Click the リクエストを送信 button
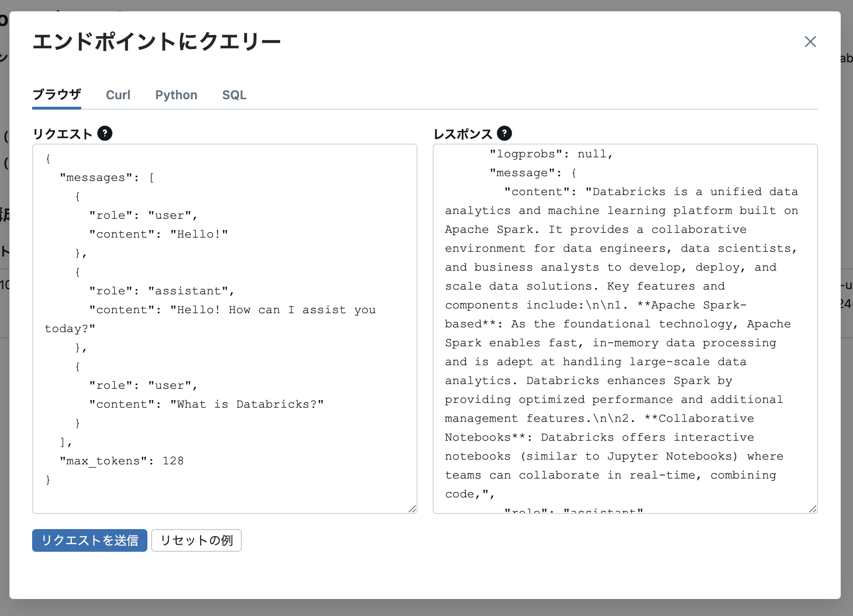 (x=90, y=540)
